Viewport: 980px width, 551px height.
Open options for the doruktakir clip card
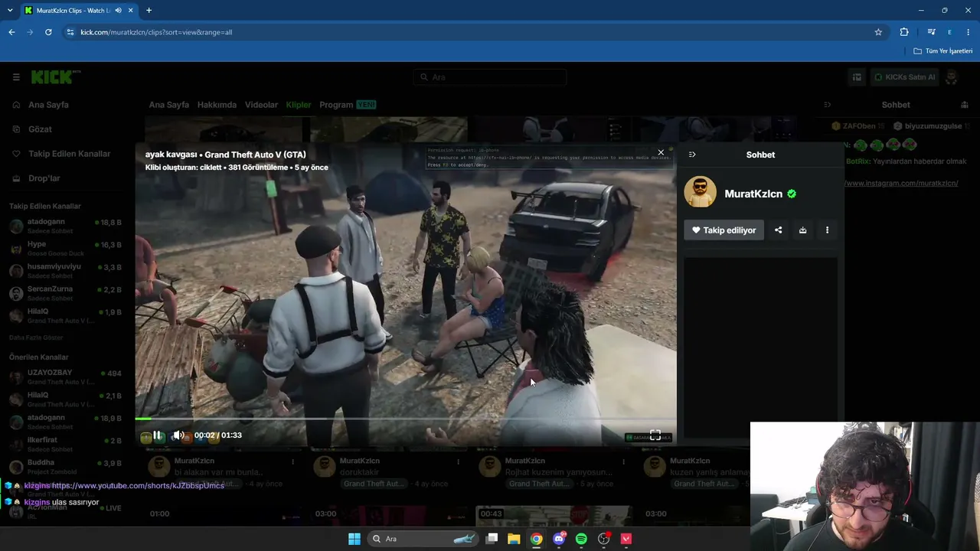click(x=458, y=461)
